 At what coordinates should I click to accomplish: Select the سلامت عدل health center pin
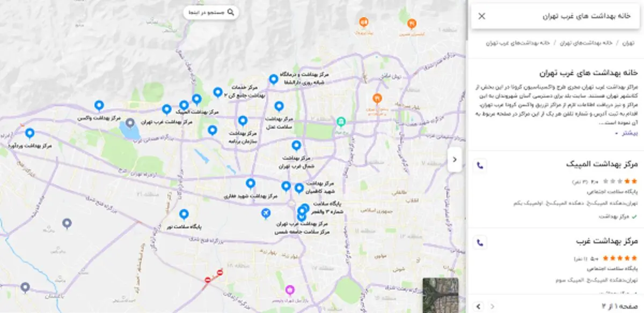[x=279, y=107]
